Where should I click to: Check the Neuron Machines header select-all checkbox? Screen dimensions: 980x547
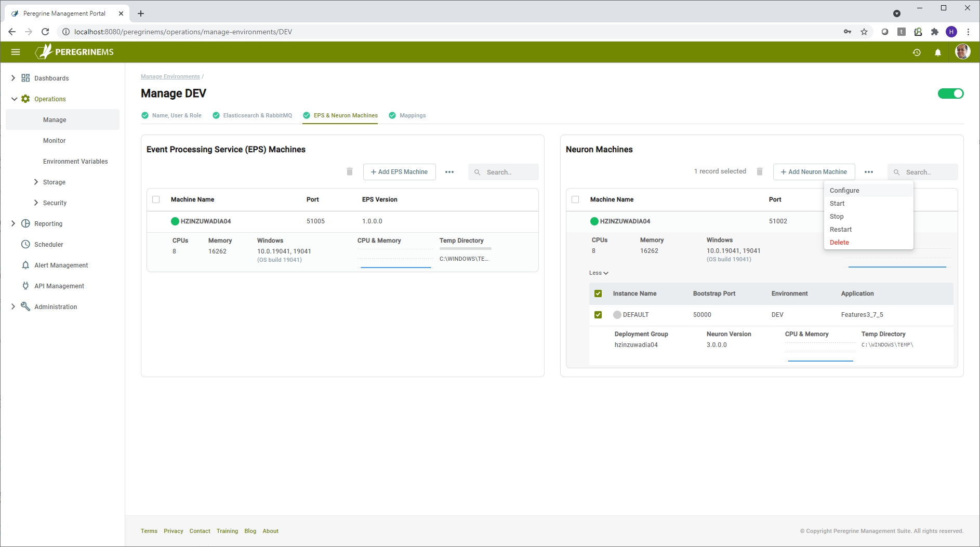coord(575,199)
